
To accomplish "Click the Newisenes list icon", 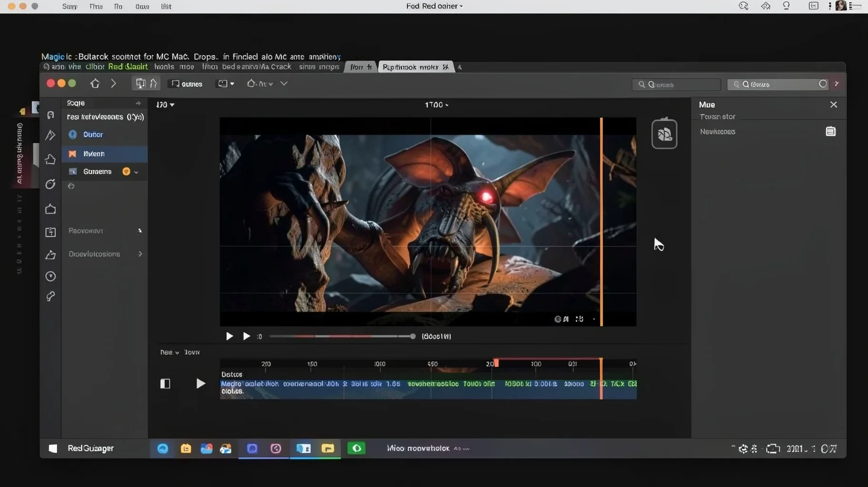I will coord(830,131).
